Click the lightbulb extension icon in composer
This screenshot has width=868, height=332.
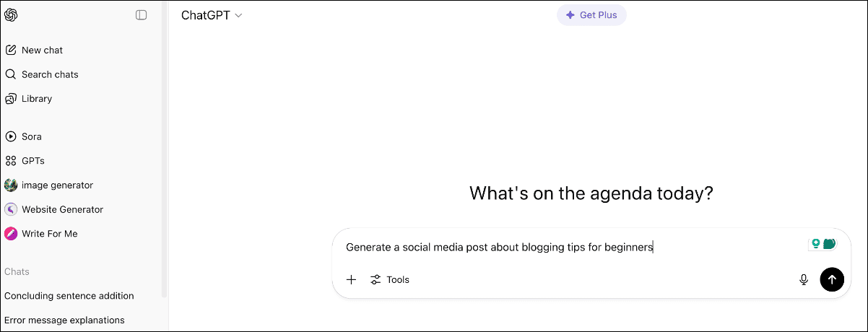click(815, 244)
